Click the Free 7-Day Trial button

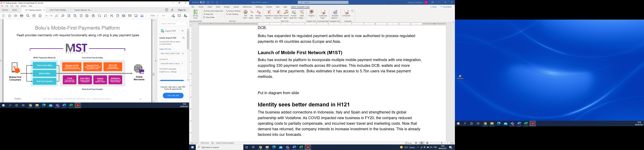pos(173,96)
